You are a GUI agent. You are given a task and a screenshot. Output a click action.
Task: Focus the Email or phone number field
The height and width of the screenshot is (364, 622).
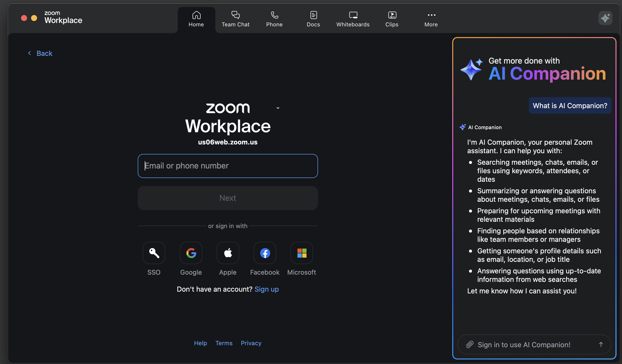(228, 166)
